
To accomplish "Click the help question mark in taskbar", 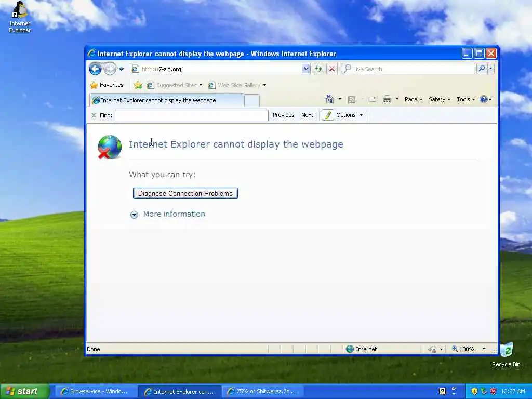I will [442, 392].
